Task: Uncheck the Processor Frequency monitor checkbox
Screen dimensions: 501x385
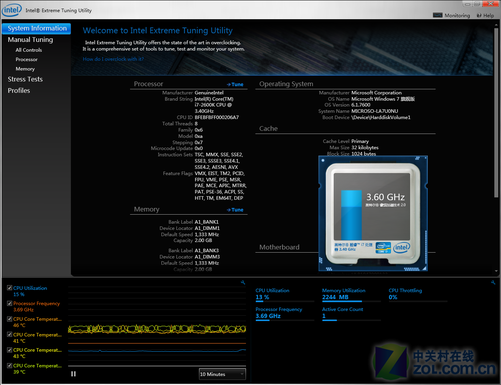Action: pyautogui.click(x=10, y=303)
